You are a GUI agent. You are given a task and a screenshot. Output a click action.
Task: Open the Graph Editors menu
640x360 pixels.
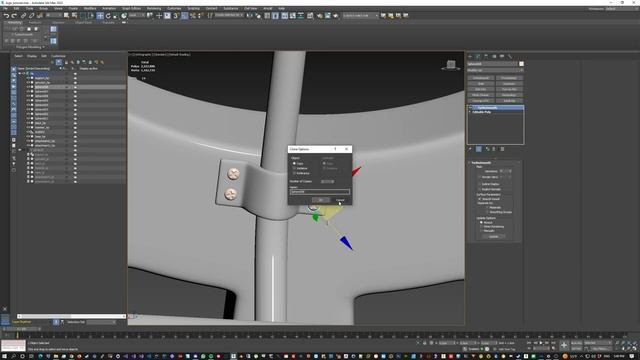tap(131, 9)
